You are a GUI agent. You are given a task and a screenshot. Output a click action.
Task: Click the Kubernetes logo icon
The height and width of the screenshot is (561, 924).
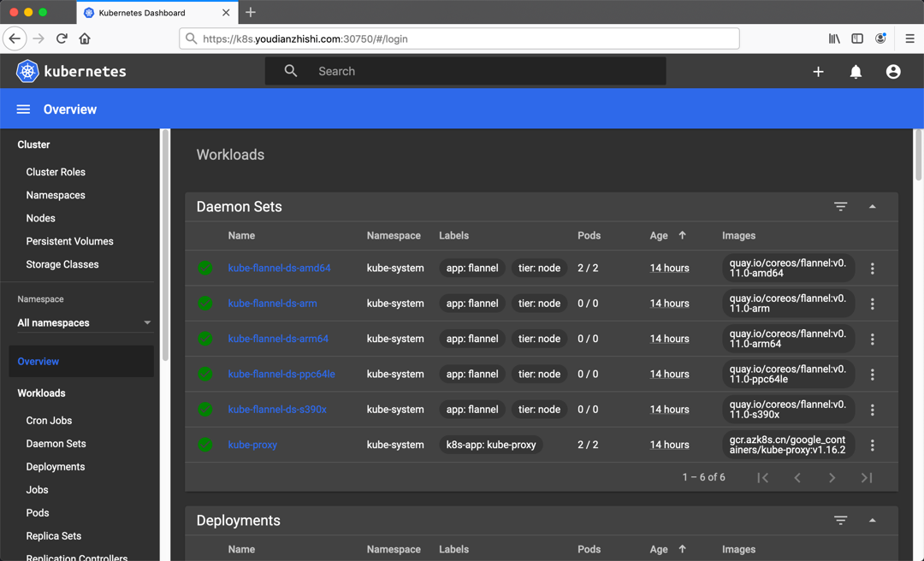(27, 71)
